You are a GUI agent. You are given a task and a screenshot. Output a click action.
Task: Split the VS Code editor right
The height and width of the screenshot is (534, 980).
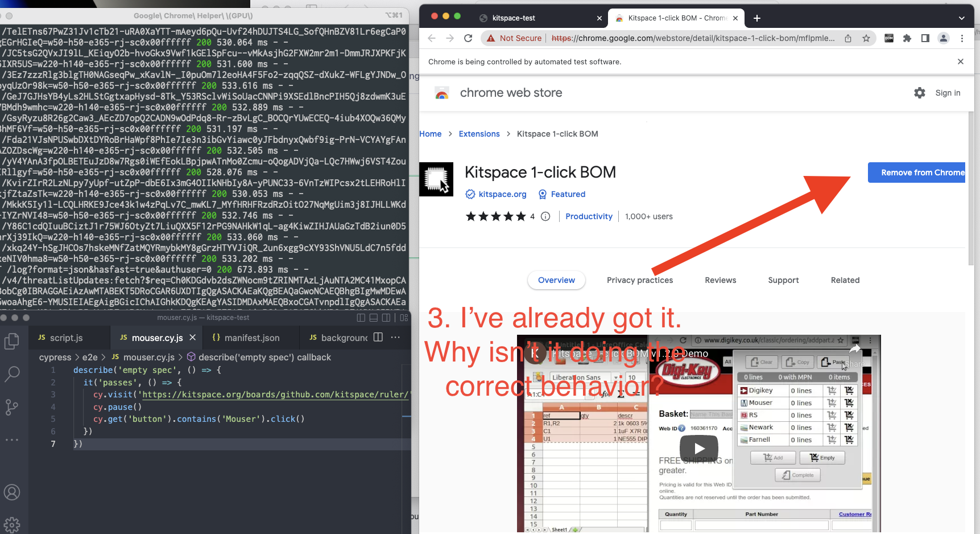tap(378, 337)
